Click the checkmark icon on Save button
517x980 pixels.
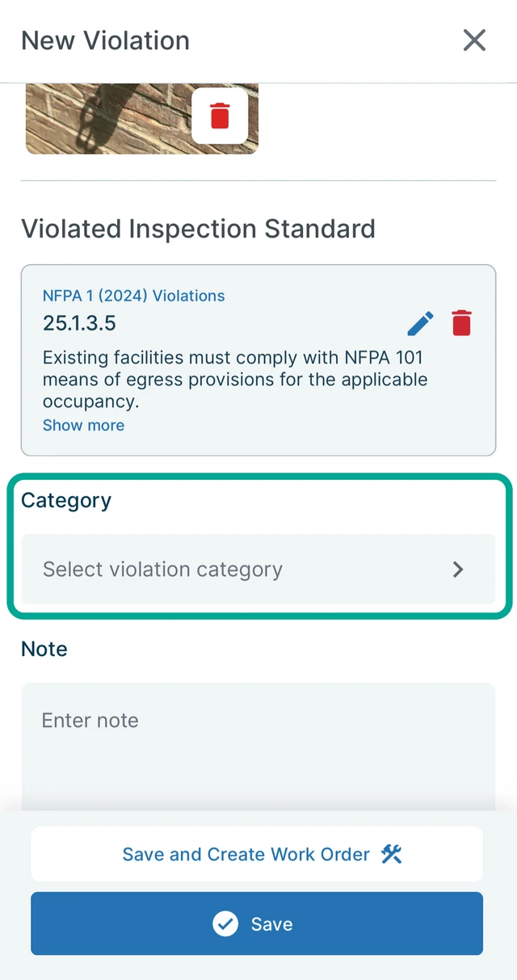click(x=225, y=923)
